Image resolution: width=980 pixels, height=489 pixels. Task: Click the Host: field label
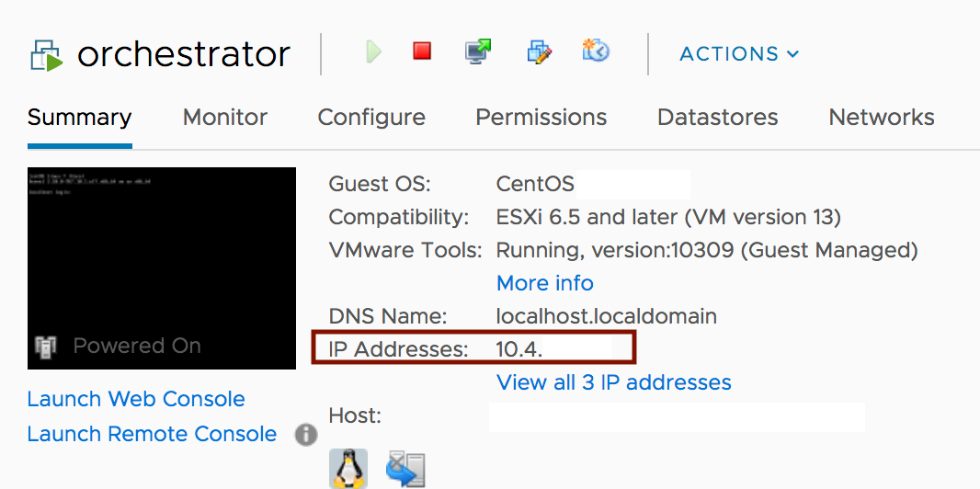click(355, 416)
